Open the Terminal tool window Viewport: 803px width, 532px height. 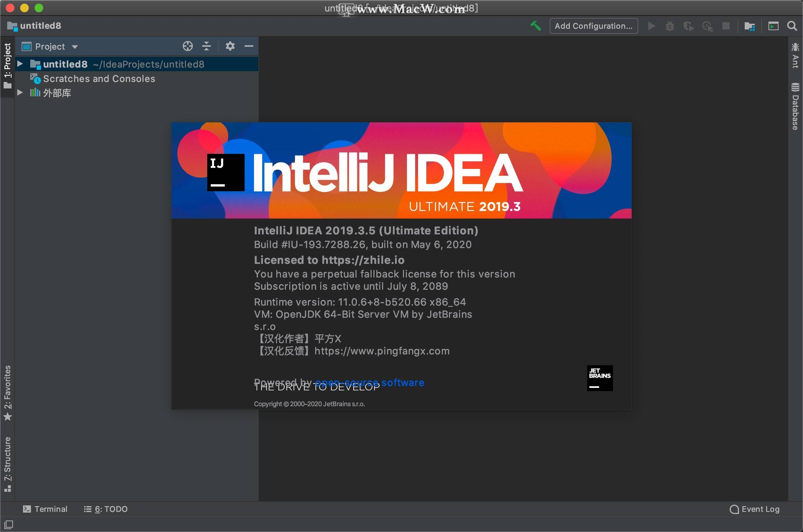tap(45, 509)
